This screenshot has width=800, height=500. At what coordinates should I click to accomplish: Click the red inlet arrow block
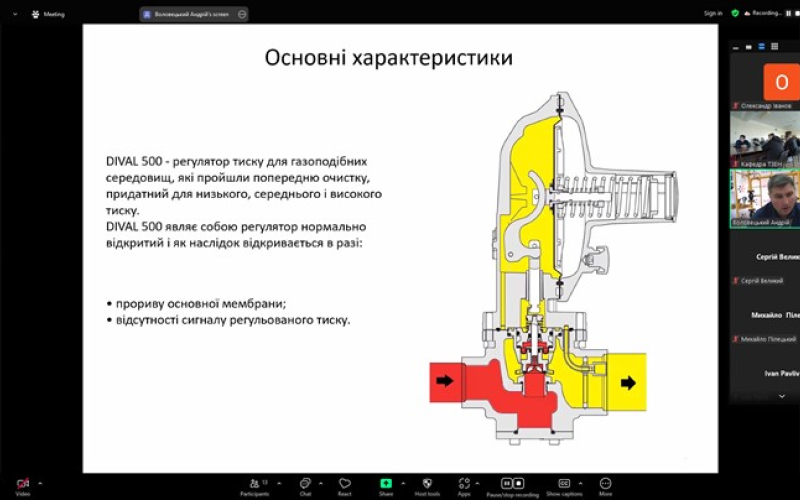pyautogui.click(x=447, y=381)
